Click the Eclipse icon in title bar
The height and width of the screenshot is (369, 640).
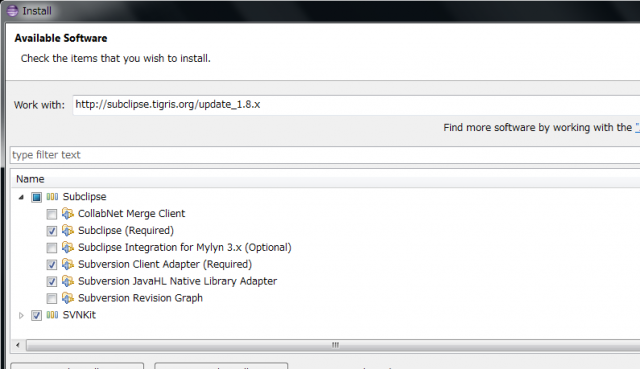pyautogui.click(x=12, y=11)
